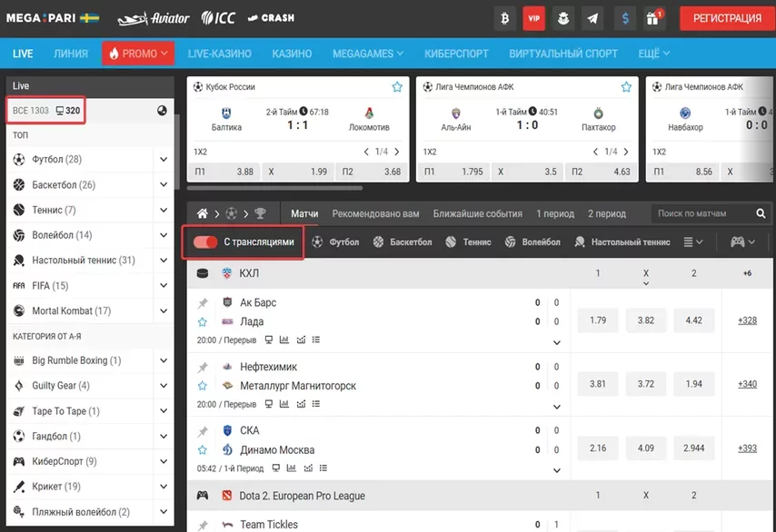Pin the Нефтехимик match
This screenshot has height=532, width=776.
tap(203, 368)
